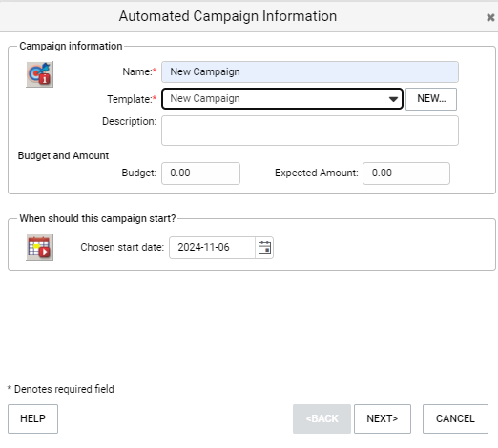498x448 pixels.
Task: Go to the next step with NEXT>
Action: click(x=383, y=418)
